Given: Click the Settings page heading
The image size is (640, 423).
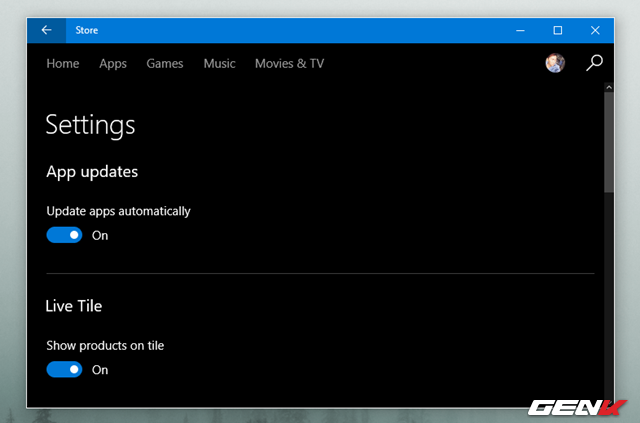Looking at the screenshot, I should 90,125.
